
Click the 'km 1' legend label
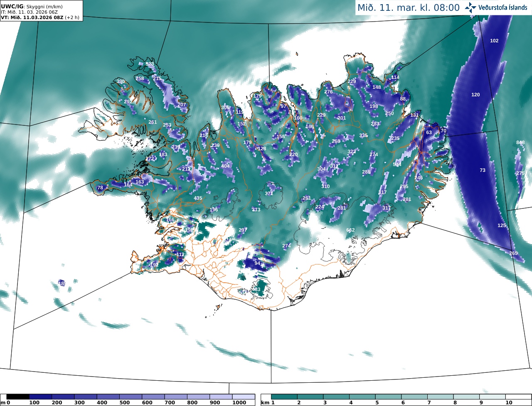coord(268,403)
